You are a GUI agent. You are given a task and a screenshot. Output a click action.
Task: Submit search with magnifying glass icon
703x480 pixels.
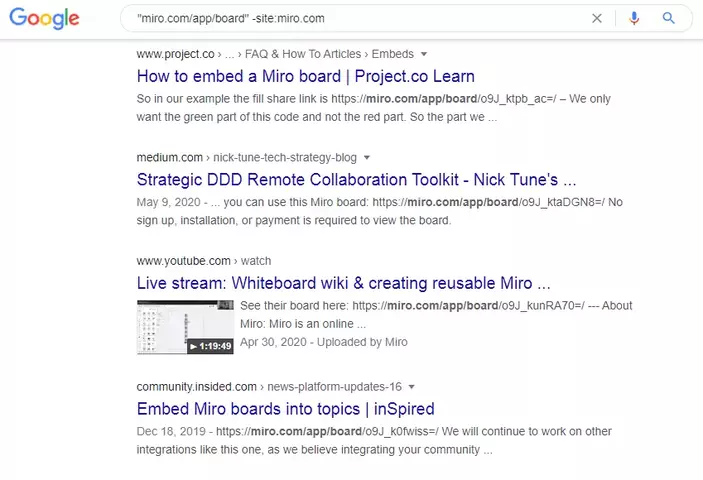668,18
